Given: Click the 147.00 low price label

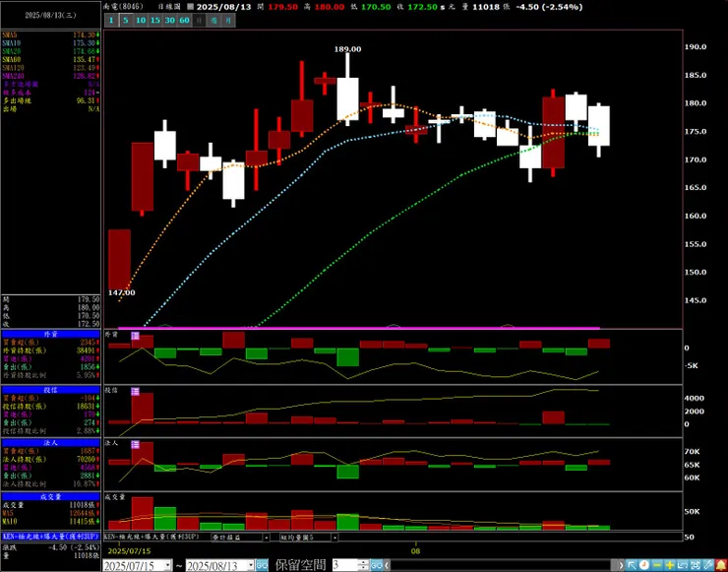Looking at the screenshot, I should (x=122, y=292).
